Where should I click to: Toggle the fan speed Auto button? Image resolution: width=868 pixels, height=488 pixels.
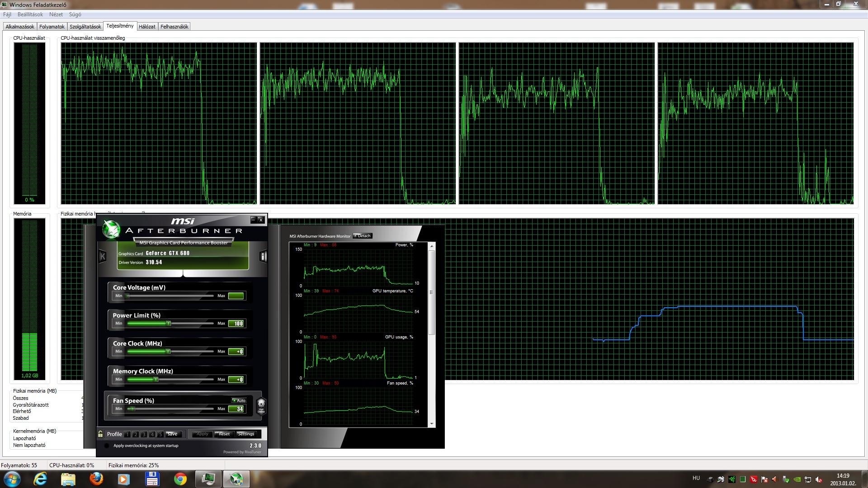(239, 401)
